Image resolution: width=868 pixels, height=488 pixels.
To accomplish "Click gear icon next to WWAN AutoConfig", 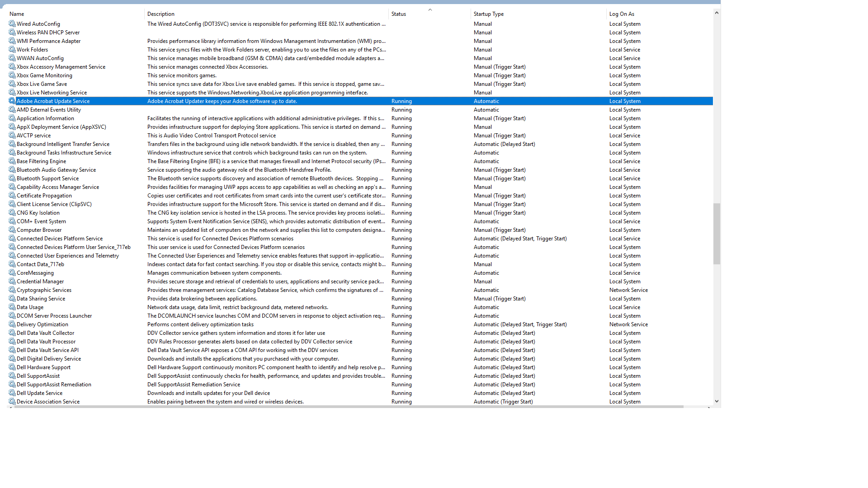I will click(x=12, y=58).
